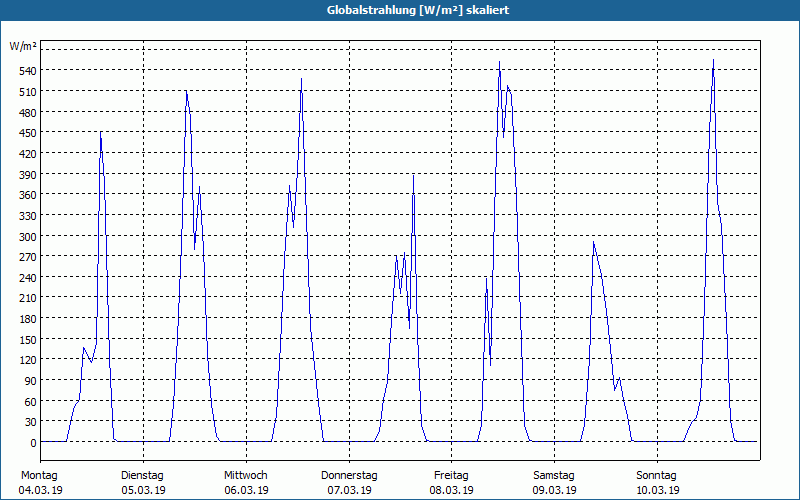This screenshot has width=800, height=500.
Task: Click the Freitag day label
Action: coord(451,476)
